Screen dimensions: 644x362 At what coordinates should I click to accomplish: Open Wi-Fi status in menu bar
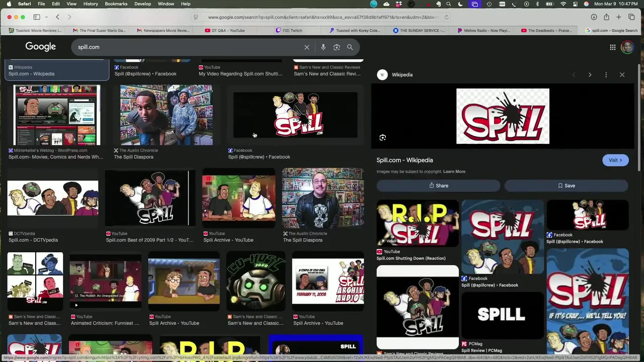pos(563,4)
